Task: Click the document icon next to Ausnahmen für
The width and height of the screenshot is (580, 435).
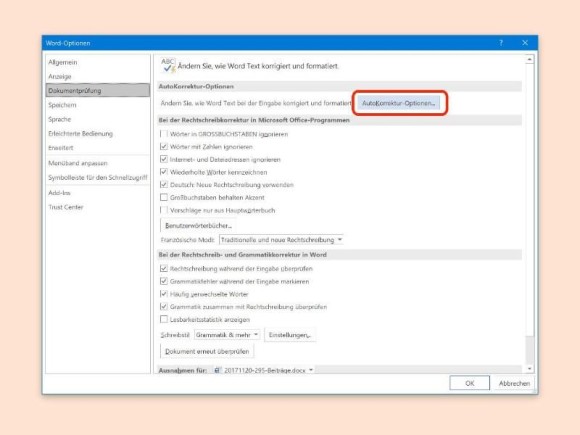Action: [217, 370]
